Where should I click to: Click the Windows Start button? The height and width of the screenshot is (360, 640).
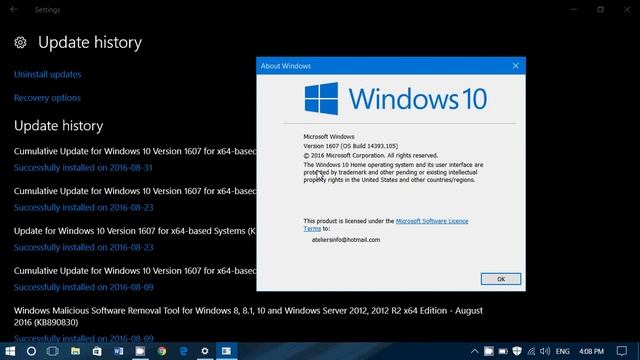(x=10, y=351)
